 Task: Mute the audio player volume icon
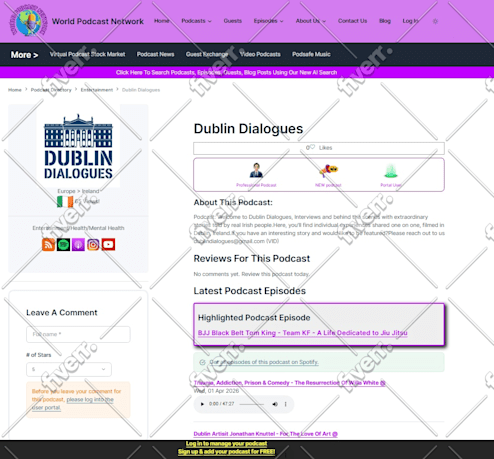275,404
